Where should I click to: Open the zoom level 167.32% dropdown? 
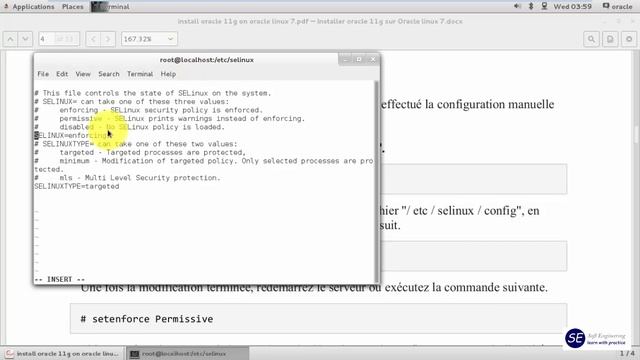coord(149,39)
